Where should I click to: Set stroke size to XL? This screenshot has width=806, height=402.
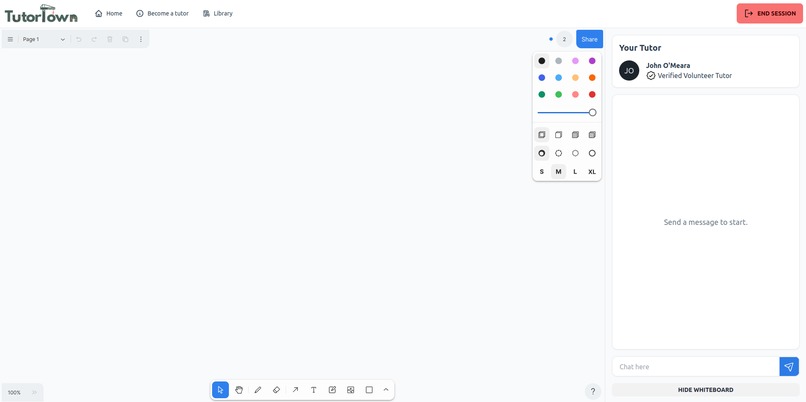(x=592, y=172)
